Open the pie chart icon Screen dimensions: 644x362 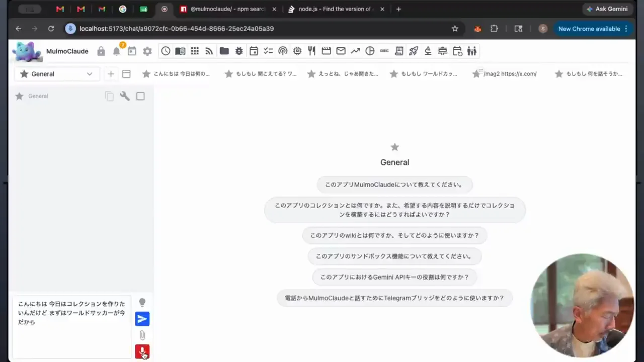coord(370,51)
